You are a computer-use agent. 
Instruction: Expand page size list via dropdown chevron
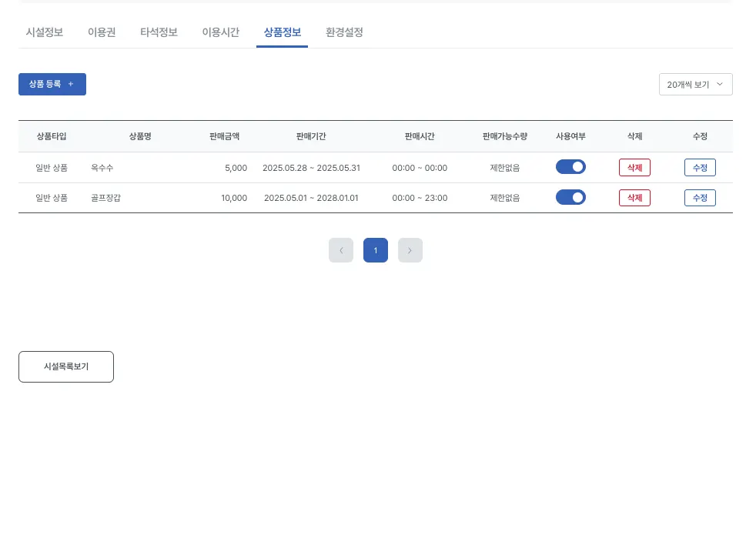tap(720, 85)
